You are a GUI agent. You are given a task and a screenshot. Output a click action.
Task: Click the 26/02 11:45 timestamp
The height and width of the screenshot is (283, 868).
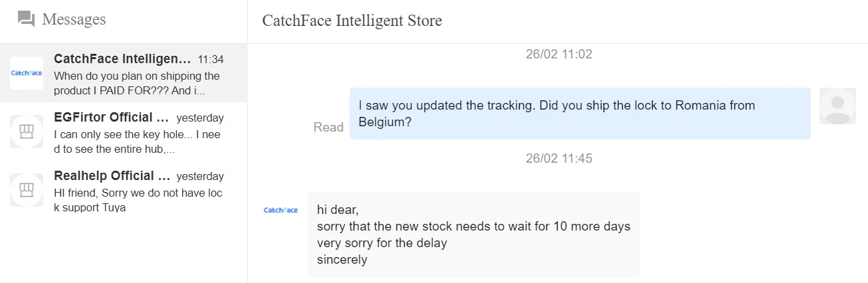click(558, 159)
